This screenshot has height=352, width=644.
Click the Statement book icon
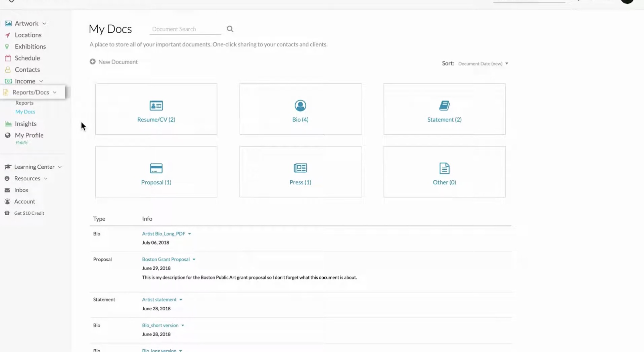444,106
